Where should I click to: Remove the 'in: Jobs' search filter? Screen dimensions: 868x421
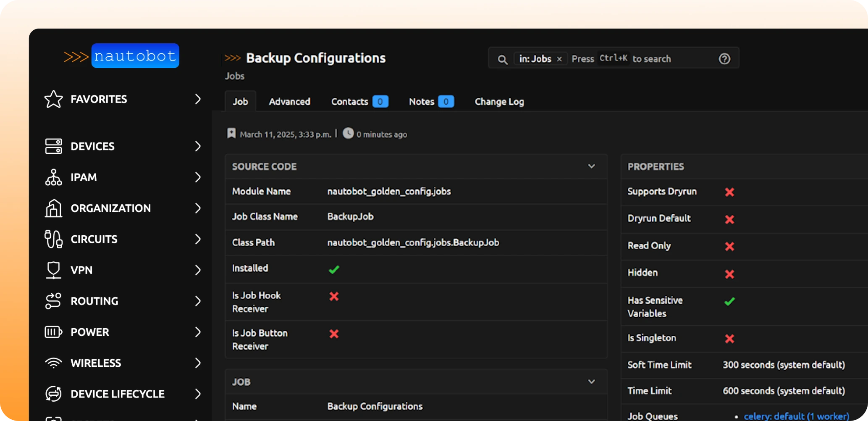(559, 59)
